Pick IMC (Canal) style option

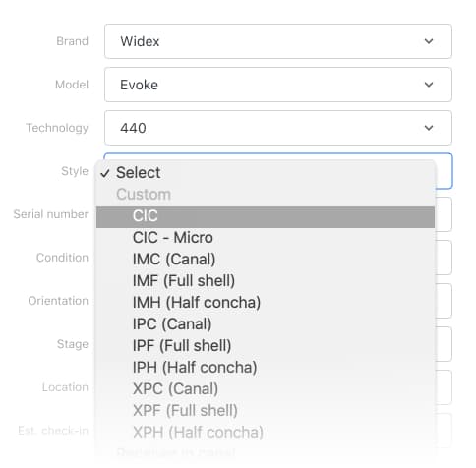[266, 260]
